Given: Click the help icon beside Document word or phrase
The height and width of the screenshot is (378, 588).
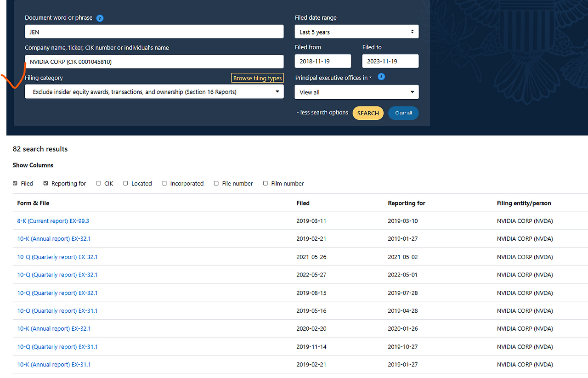Looking at the screenshot, I should tap(100, 18).
